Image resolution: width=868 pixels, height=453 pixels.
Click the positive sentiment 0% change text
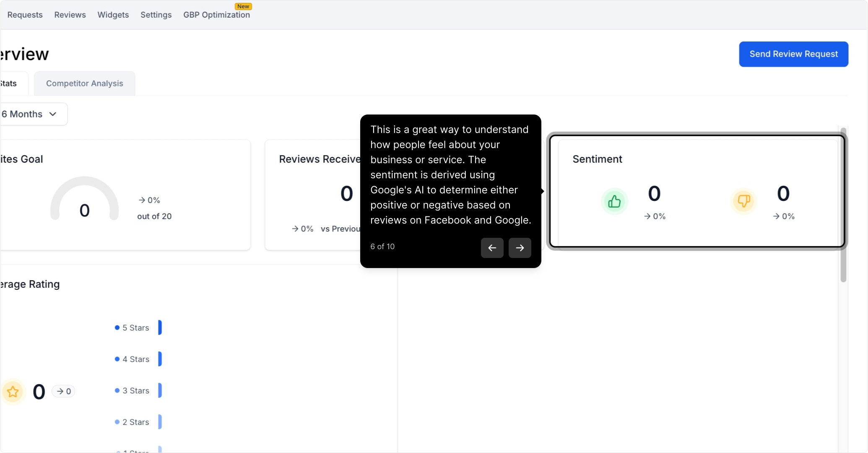655,216
